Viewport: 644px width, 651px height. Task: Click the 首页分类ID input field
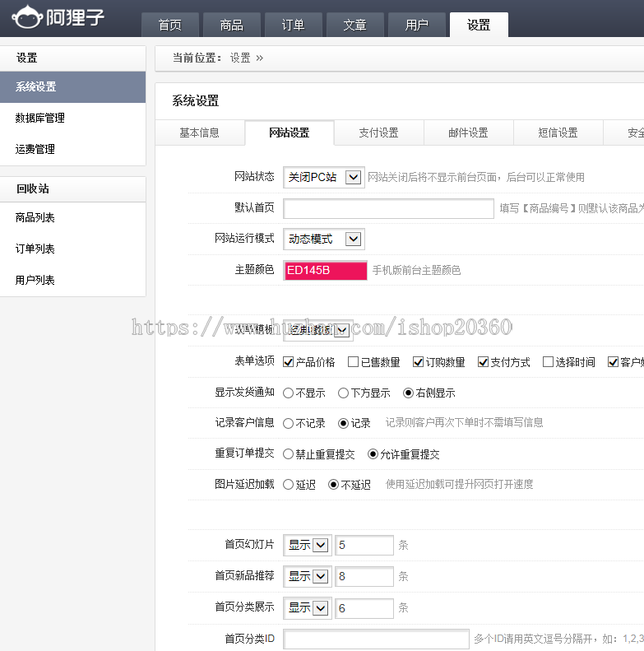click(x=377, y=639)
